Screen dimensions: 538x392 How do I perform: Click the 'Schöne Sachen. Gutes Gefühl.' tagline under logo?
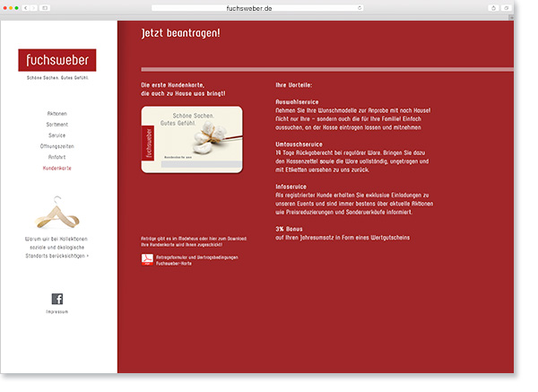[57, 78]
